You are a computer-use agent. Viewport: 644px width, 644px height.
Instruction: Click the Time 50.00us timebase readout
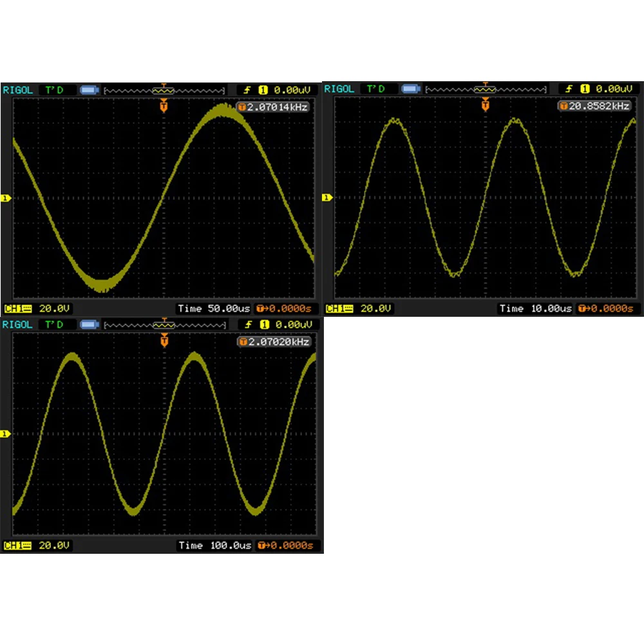[x=214, y=308]
